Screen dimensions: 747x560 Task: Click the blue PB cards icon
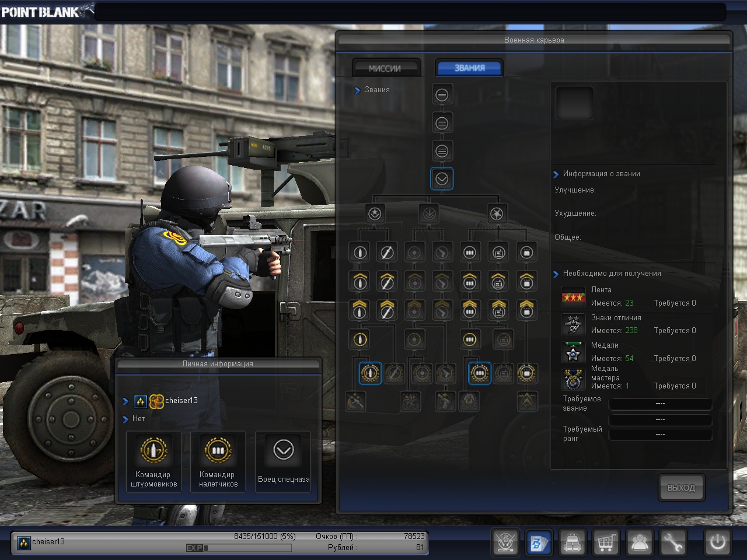pos(539,542)
